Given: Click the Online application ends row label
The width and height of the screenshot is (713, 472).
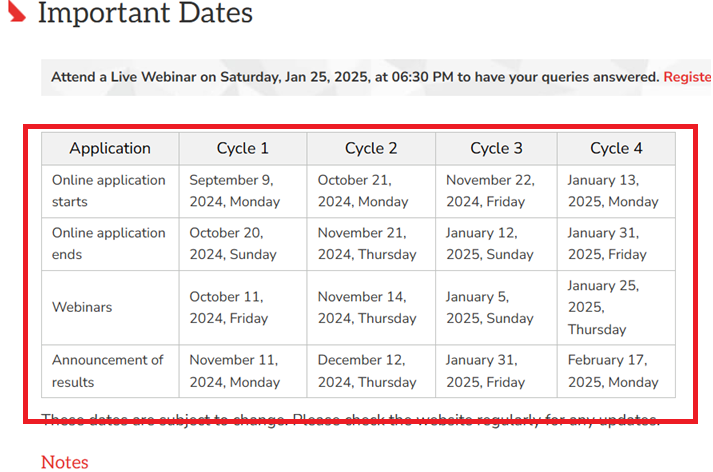Looking at the screenshot, I should coord(109,244).
